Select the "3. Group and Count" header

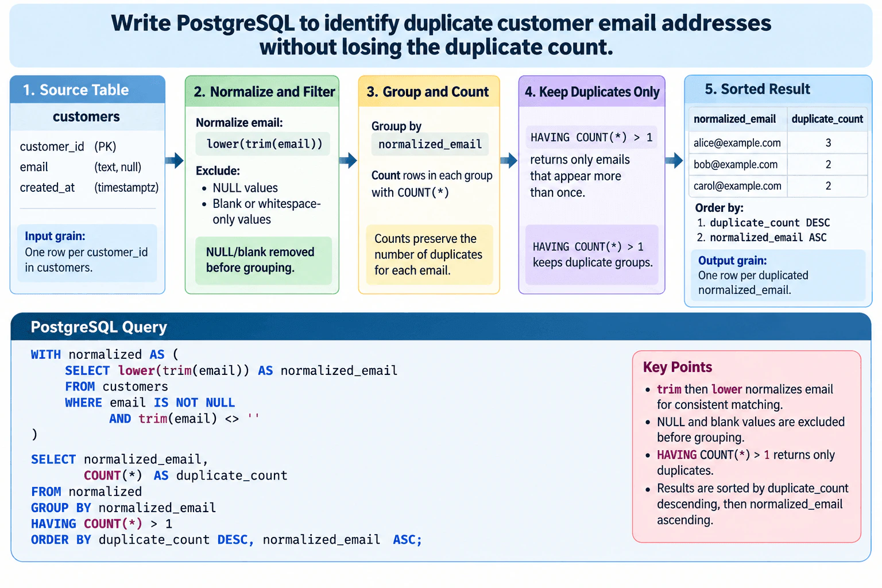tap(428, 92)
